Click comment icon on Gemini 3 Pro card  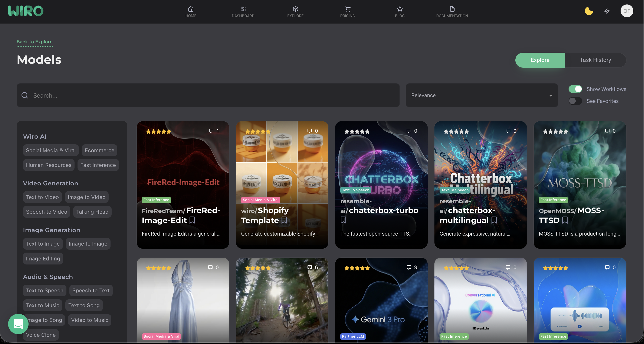pyautogui.click(x=408, y=267)
